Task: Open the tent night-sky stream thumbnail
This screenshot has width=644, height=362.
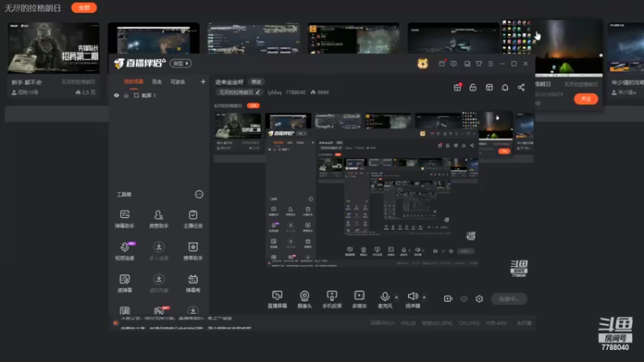Action: [569, 48]
